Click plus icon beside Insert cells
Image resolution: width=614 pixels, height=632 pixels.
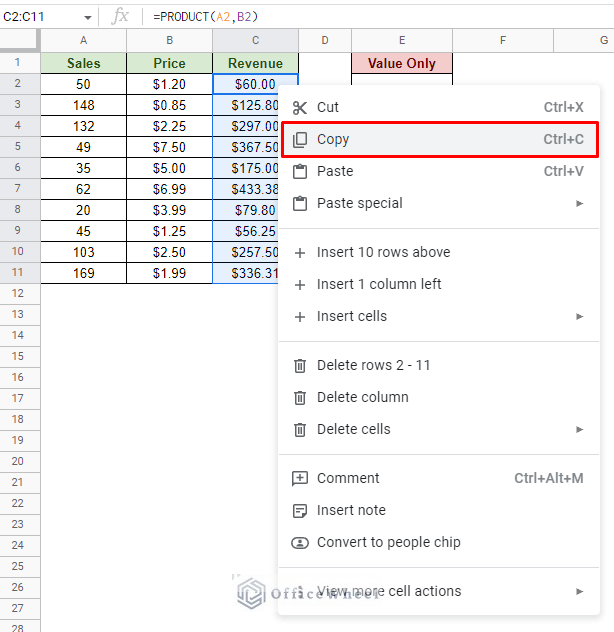pyautogui.click(x=300, y=317)
